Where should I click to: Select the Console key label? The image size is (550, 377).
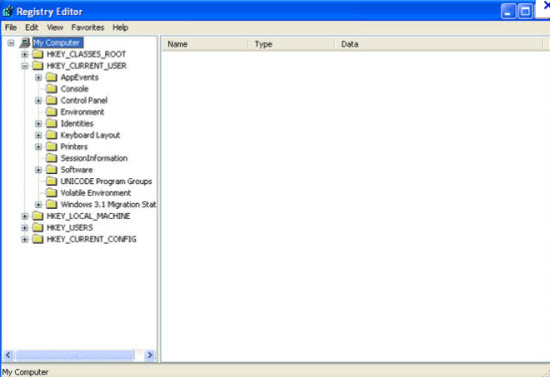74,89
